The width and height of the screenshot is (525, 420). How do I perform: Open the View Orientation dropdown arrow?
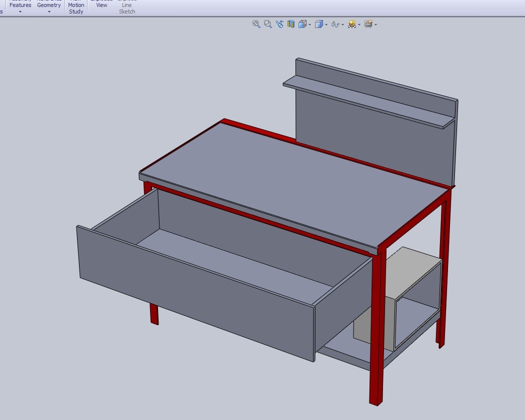[x=310, y=24]
